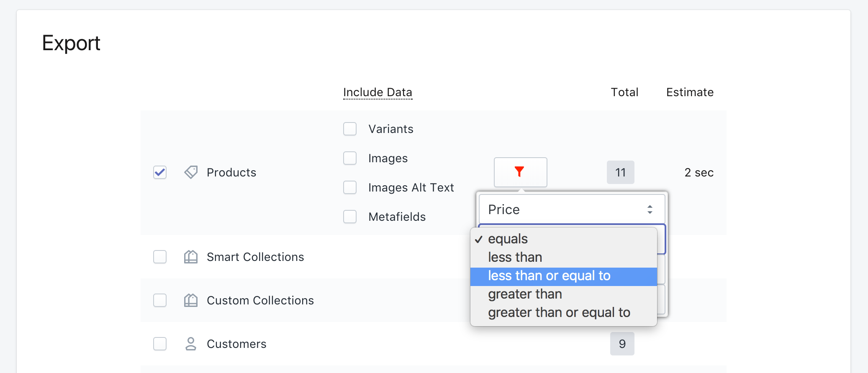868x373 pixels.
Task: Click the Include Data header link
Action: tap(378, 92)
